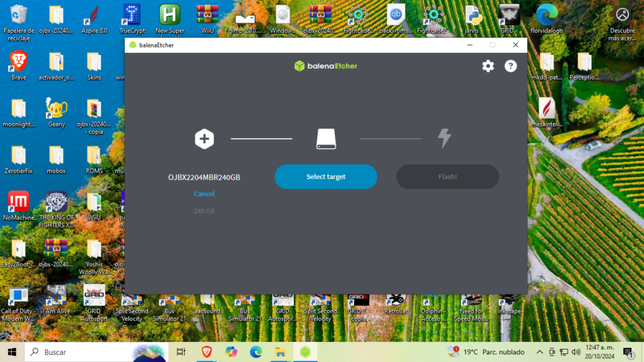The image size is (644, 362).
Task: Open the Windows Start menu
Action: [x=12, y=352]
